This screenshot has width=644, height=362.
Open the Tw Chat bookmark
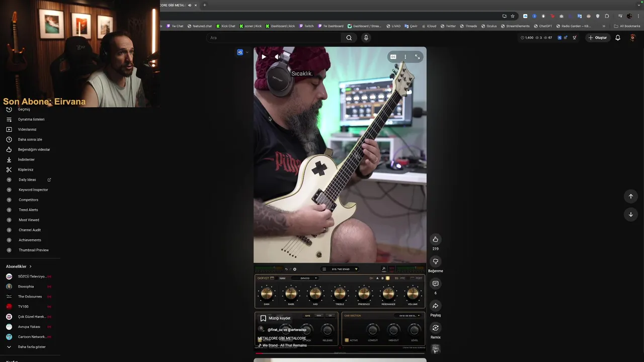[175, 26]
